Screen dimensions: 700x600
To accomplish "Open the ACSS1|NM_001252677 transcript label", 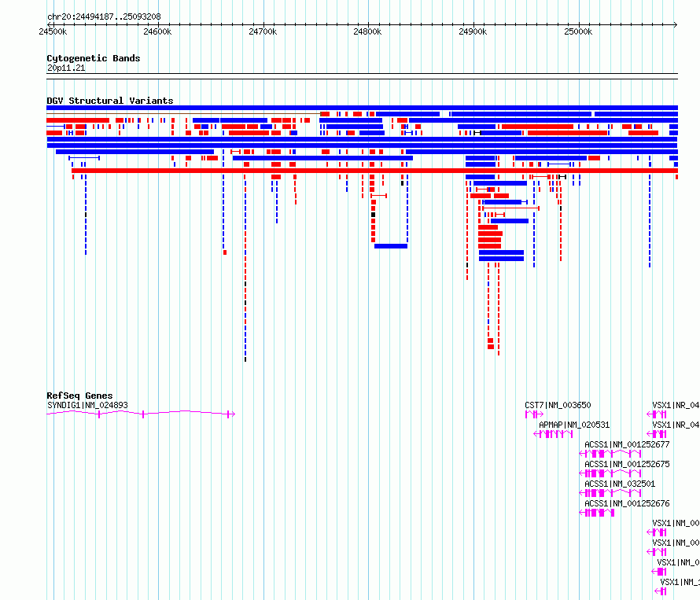I will pos(627,444).
